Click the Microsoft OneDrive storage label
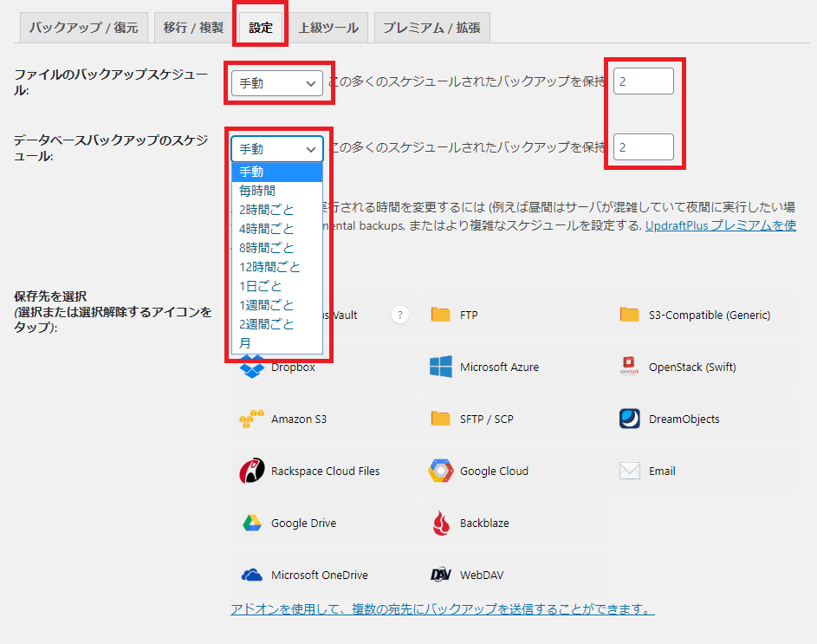 [320, 576]
